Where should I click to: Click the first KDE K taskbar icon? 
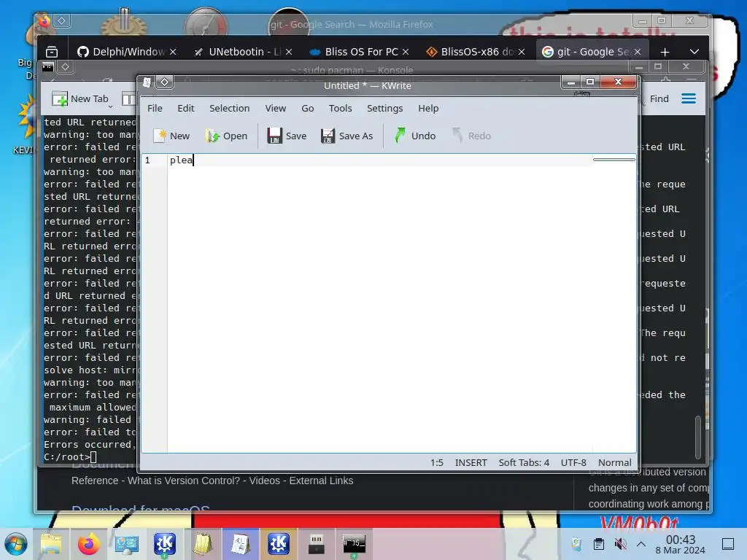[164, 544]
